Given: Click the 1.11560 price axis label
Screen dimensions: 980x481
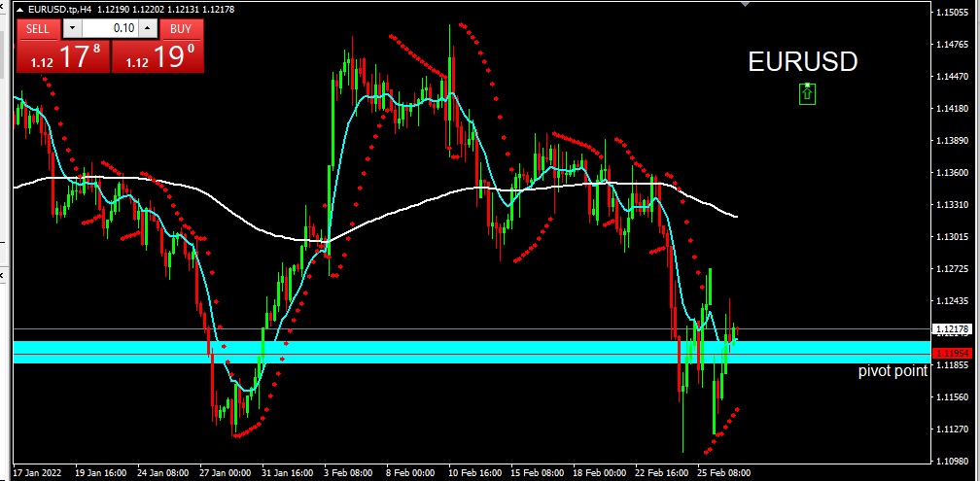Looking at the screenshot, I should [x=953, y=396].
